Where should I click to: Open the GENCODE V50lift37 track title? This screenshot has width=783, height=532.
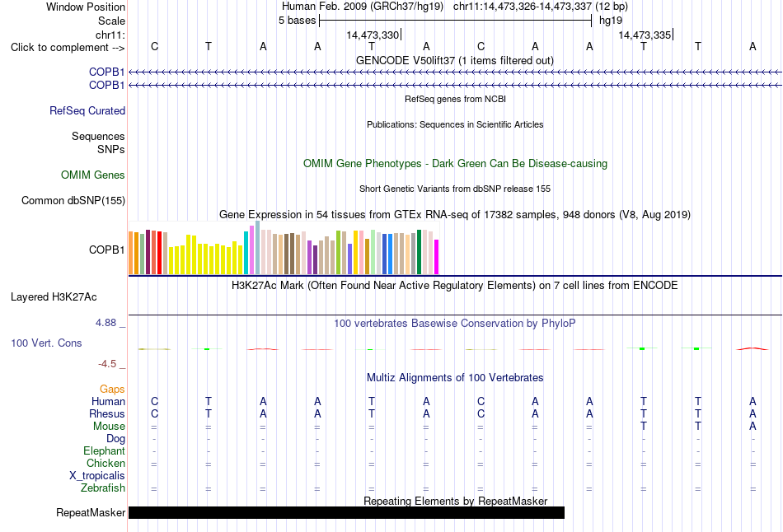tap(454, 60)
